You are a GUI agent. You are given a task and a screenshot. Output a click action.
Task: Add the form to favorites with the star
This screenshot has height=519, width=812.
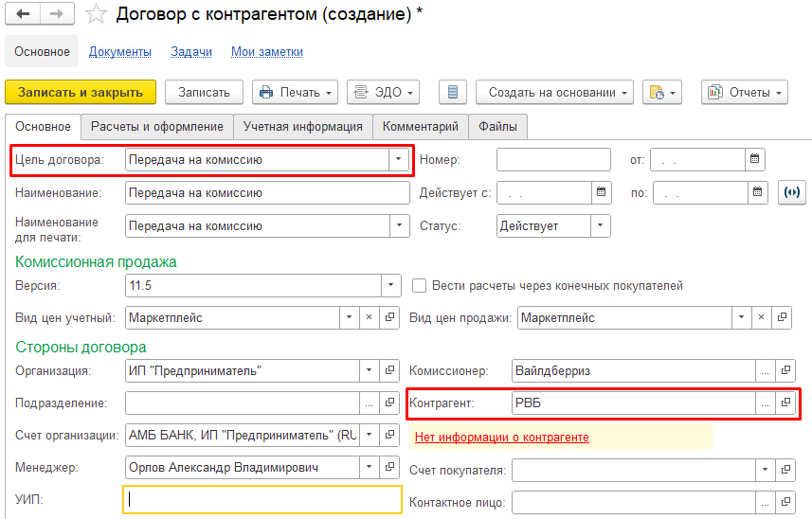point(95,14)
